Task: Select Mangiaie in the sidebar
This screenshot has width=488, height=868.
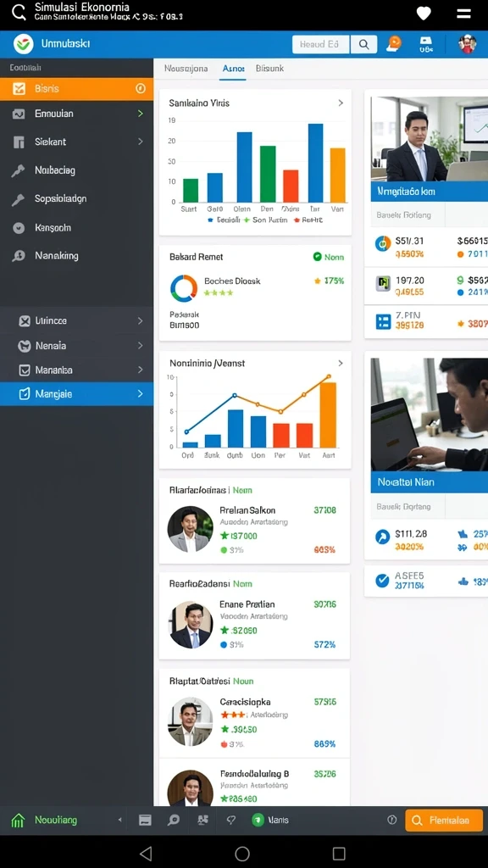Action: (x=76, y=394)
